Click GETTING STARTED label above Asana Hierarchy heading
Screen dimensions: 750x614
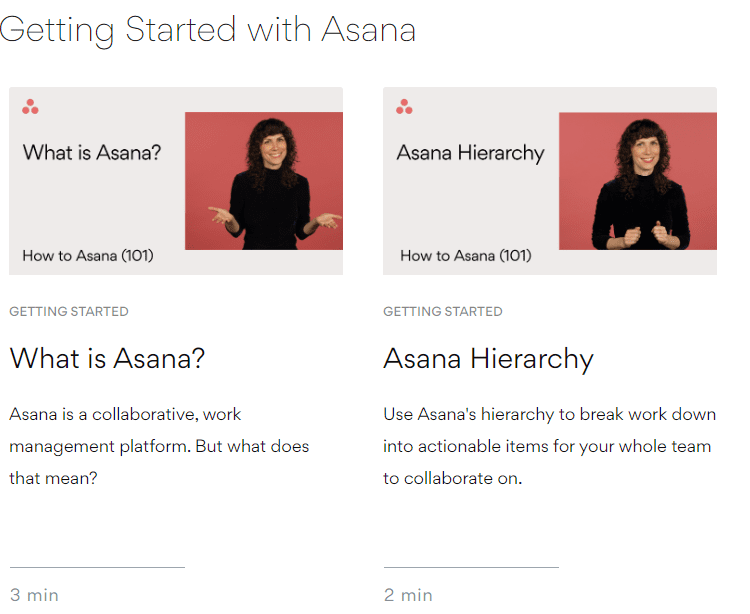(443, 311)
